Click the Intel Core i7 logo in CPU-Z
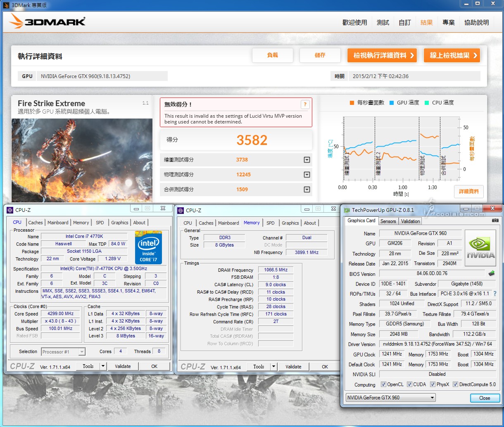The height and width of the screenshot is (427, 504). click(x=148, y=248)
